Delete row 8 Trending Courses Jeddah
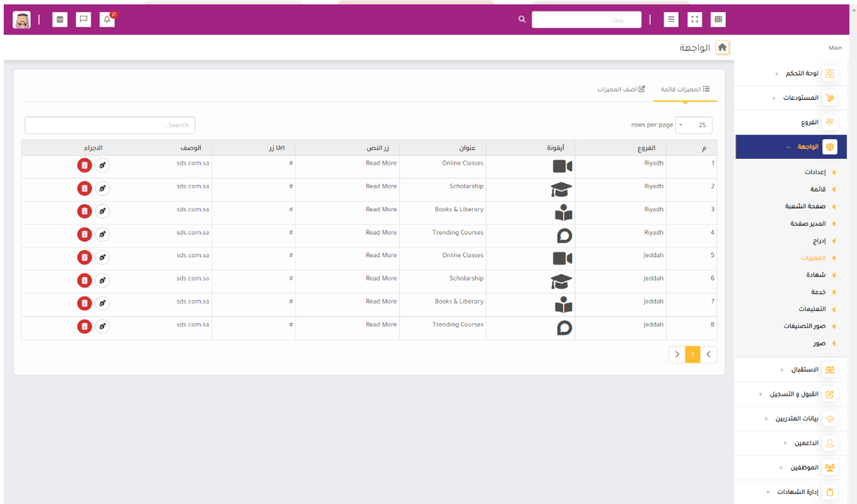 point(84,326)
